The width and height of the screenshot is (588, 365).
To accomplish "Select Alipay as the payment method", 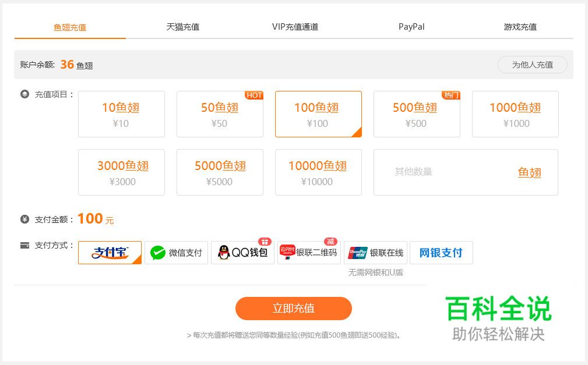I will 110,252.
